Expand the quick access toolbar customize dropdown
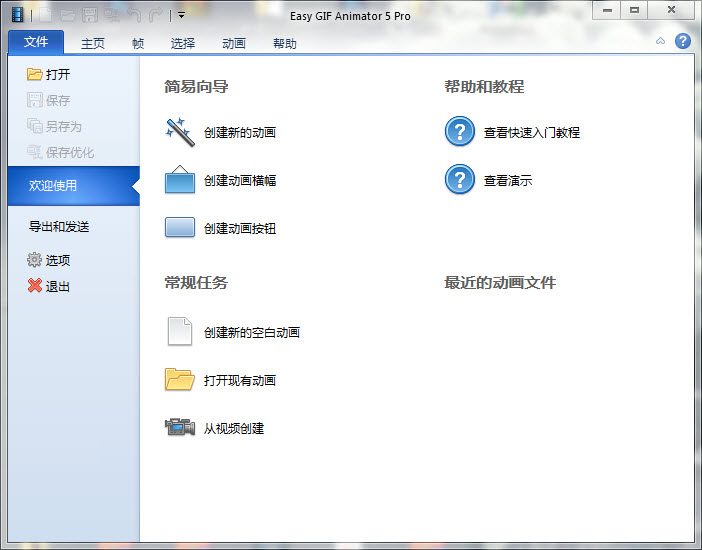The height and width of the screenshot is (550, 702). [181, 15]
